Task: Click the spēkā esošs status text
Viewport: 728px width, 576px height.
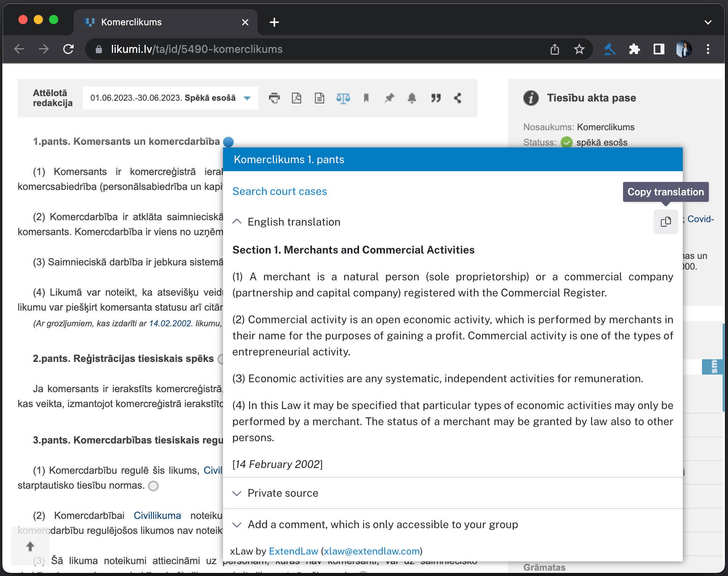Action: click(x=602, y=142)
